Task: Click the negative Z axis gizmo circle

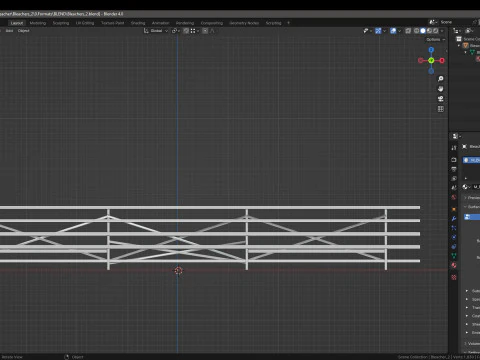Action: pyautogui.click(x=431, y=71)
